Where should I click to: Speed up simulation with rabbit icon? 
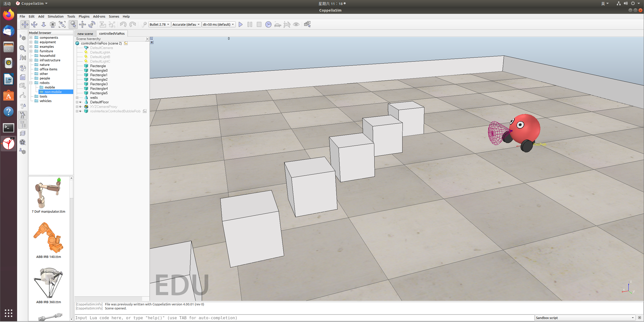click(x=287, y=24)
